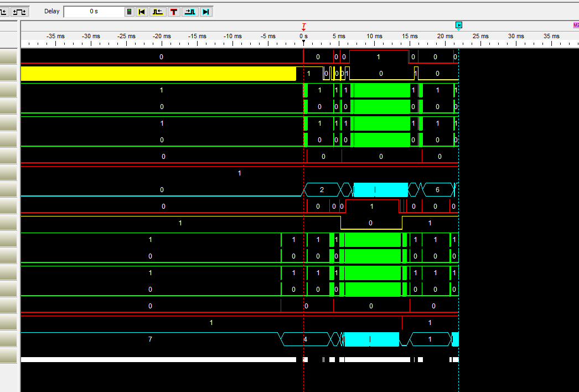579x392 pixels.
Task: Click the 15 ms ruler label
Action: click(410, 36)
